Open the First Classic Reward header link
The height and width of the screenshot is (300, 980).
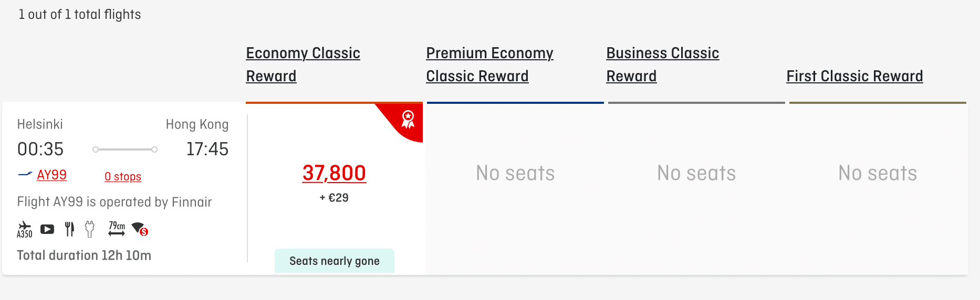click(x=854, y=76)
